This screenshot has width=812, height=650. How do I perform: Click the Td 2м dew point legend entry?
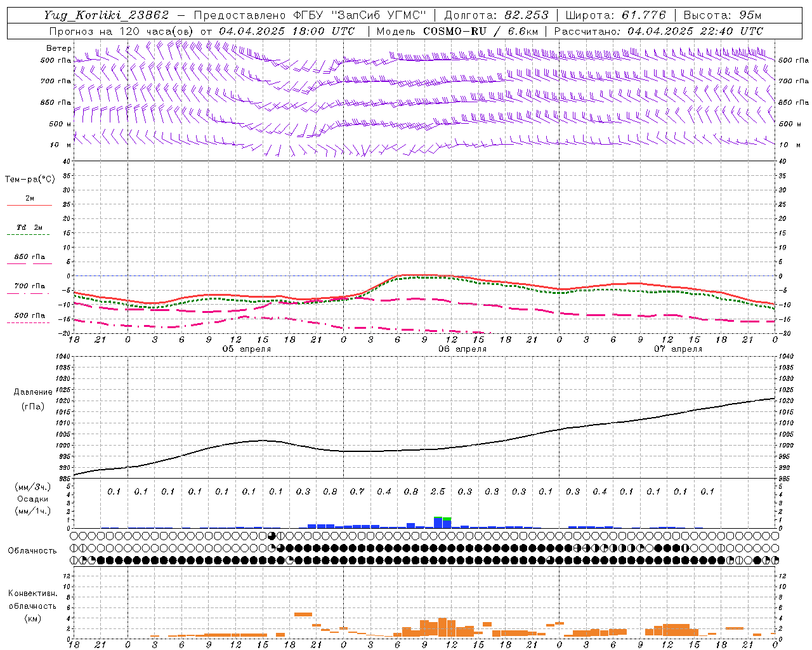click(x=29, y=227)
